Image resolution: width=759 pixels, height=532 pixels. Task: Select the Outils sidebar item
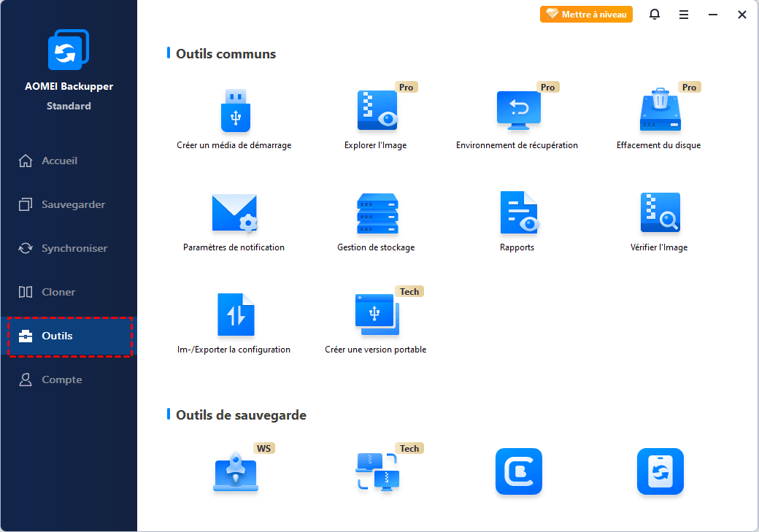point(70,336)
